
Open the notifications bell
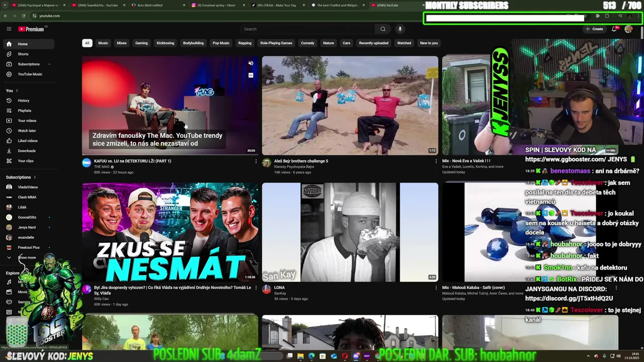tap(614, 29)
